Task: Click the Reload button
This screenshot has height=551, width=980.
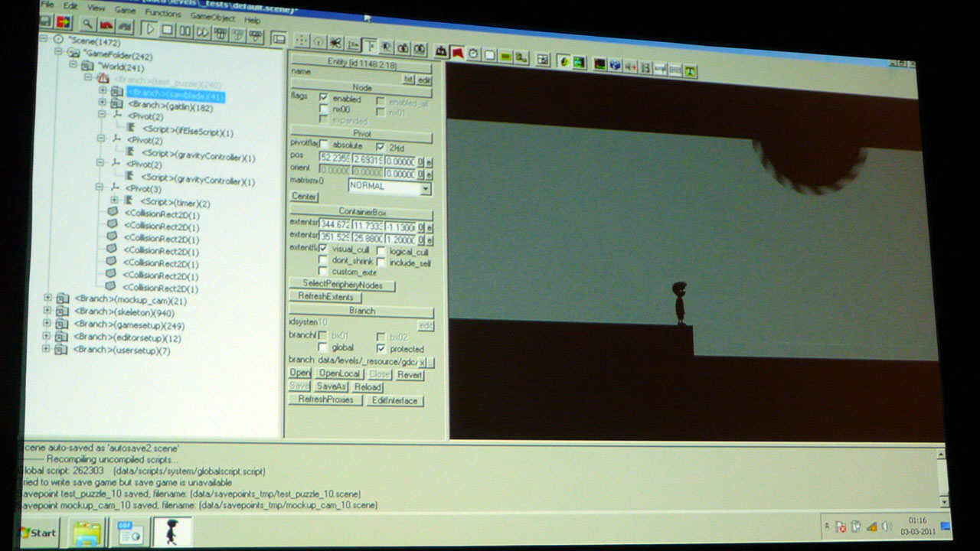Action: click(x=367, y=387)
